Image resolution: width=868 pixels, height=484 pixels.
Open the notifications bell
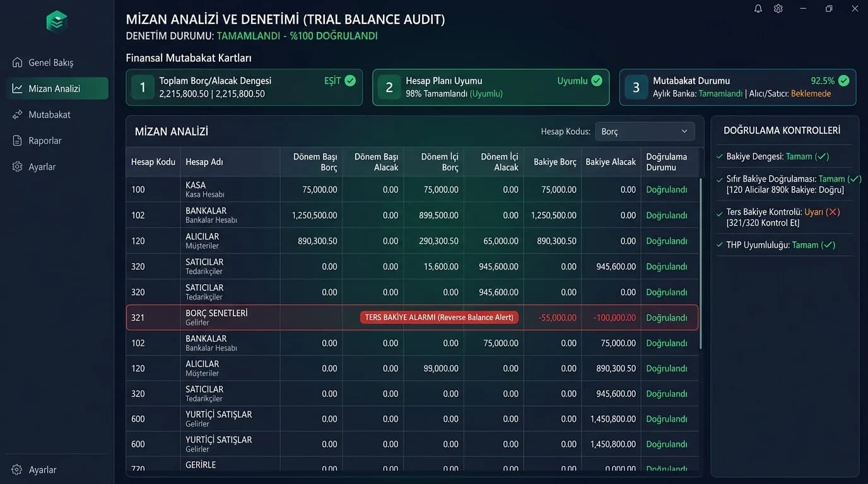pos(758,9)
